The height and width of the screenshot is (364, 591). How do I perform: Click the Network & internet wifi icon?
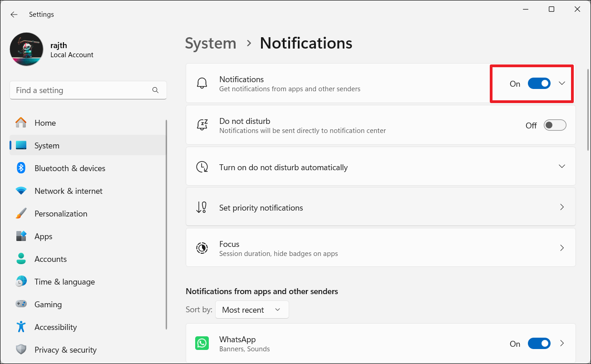click(x=21, y=191)
